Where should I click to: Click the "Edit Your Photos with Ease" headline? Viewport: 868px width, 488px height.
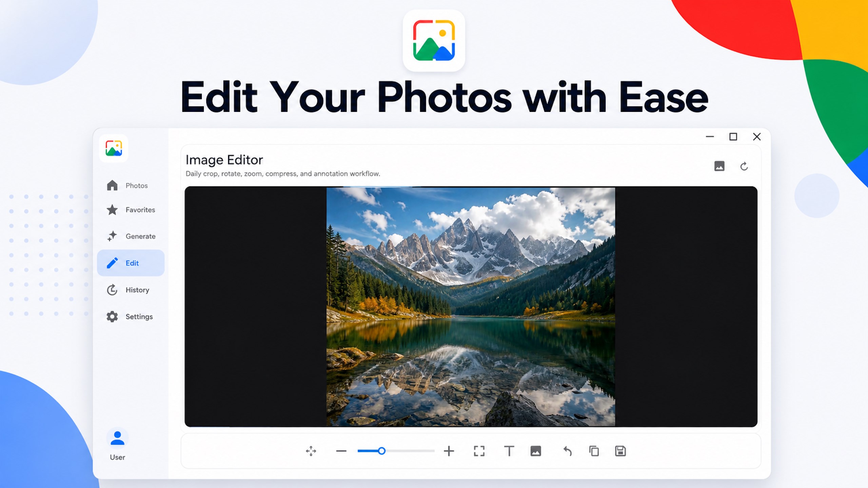(x=444, y=97)
